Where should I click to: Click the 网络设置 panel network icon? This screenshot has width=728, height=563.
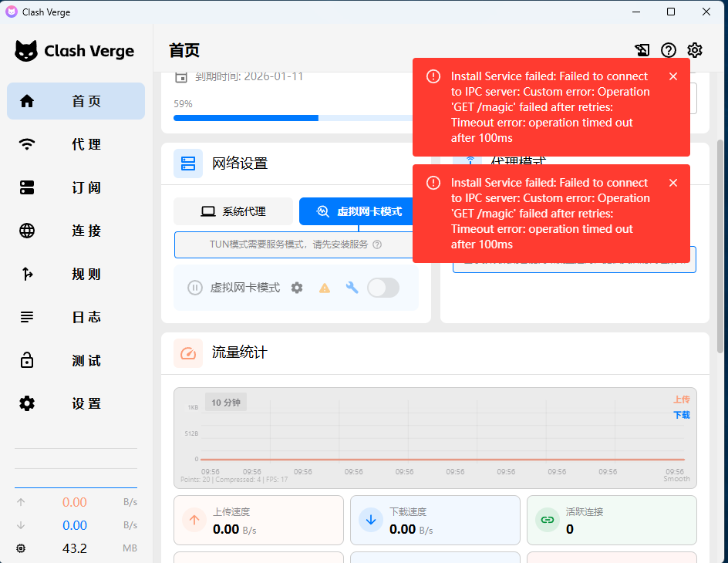[x=188, y=163]
